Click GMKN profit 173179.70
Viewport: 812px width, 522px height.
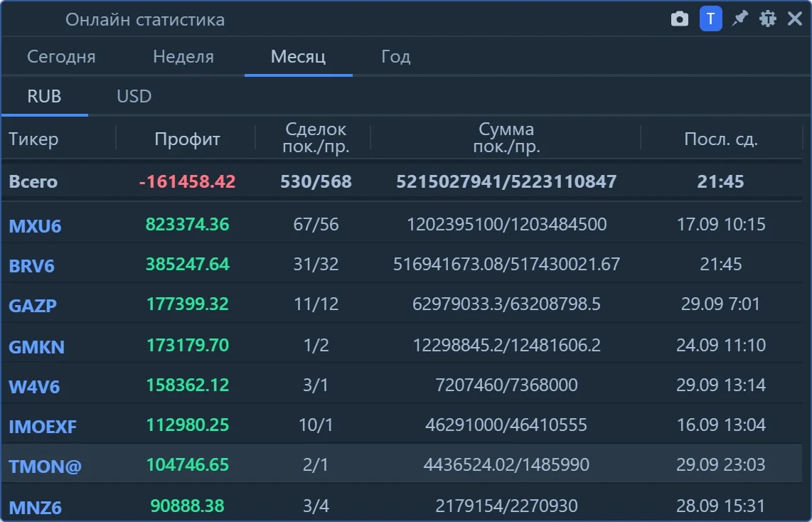188,345
